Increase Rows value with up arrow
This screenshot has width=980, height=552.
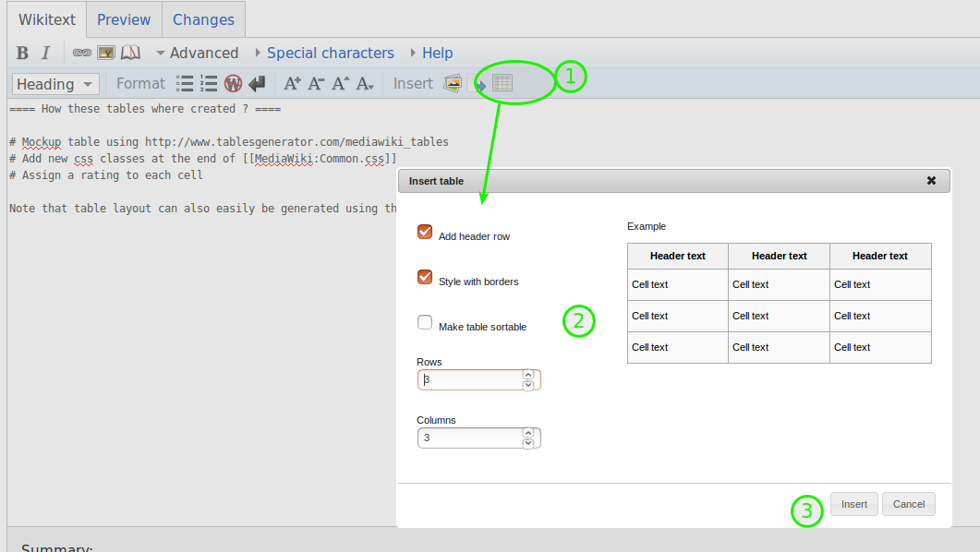coord(528,375)
